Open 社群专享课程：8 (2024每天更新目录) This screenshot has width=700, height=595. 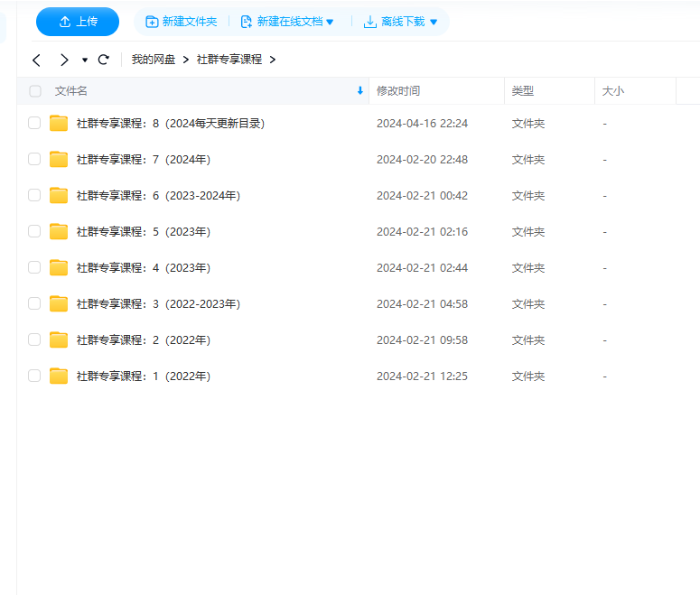171,123
